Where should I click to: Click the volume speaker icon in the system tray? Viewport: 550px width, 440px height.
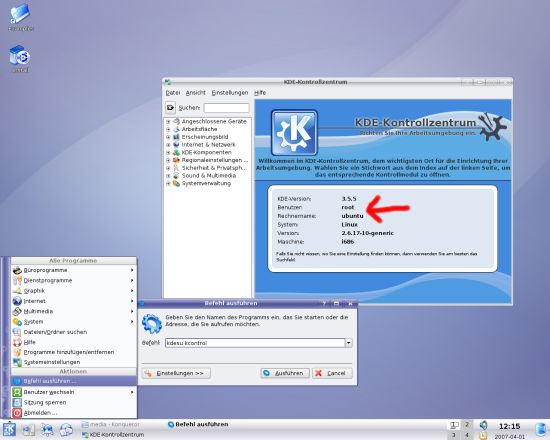[x=483, y=425]
